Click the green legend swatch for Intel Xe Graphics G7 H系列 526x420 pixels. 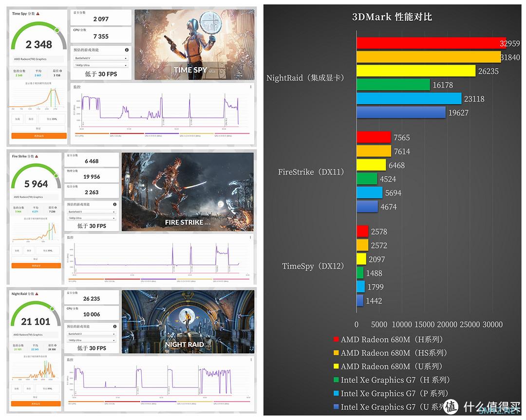click(336, 380)
